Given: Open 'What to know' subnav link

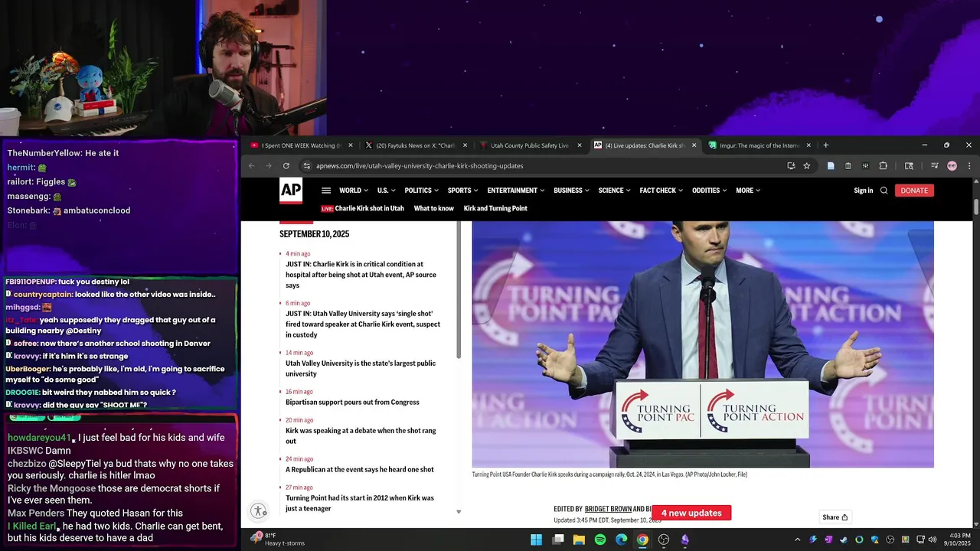Looking at the screenshot, I should [x=433, y=208].
